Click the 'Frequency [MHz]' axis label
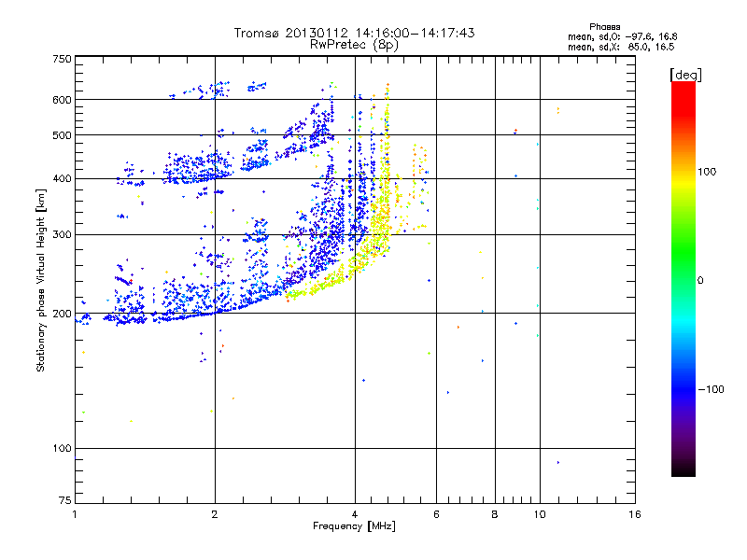The height and width of the screenshot is (560, 747). [354, 526]
